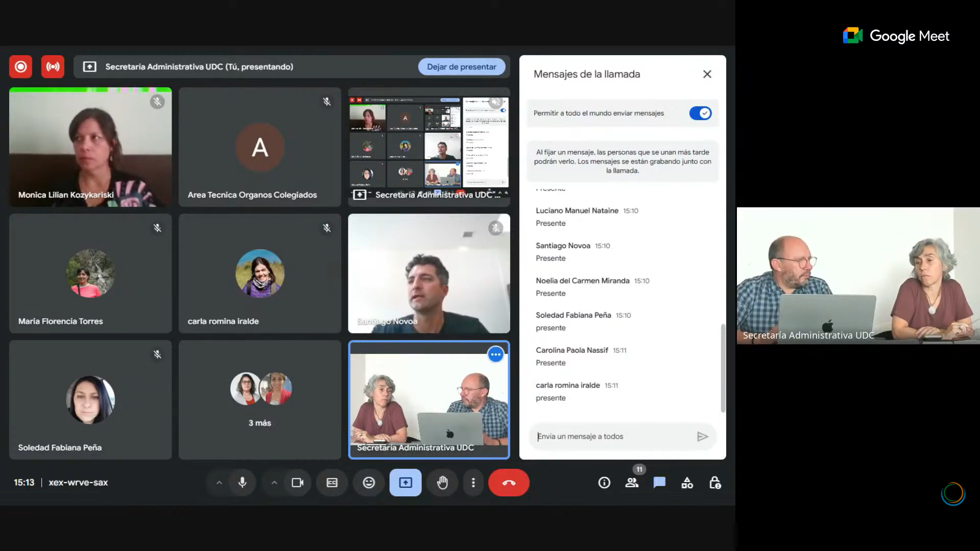Click the message input field
This screenshot has height=551, width=980.
(x=613, y=437)
